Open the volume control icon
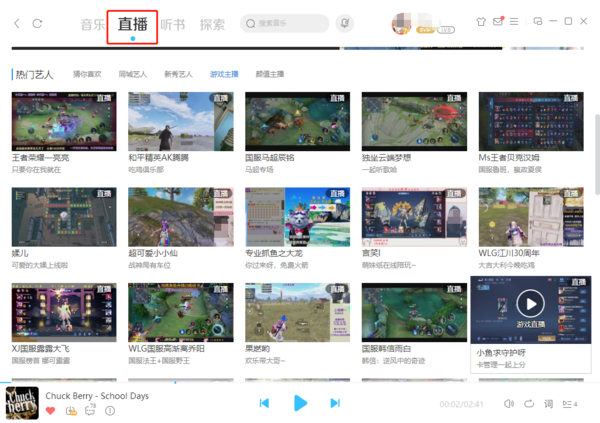Image resolution: width=600 pixels, height=423 pixels. [509, 404]
